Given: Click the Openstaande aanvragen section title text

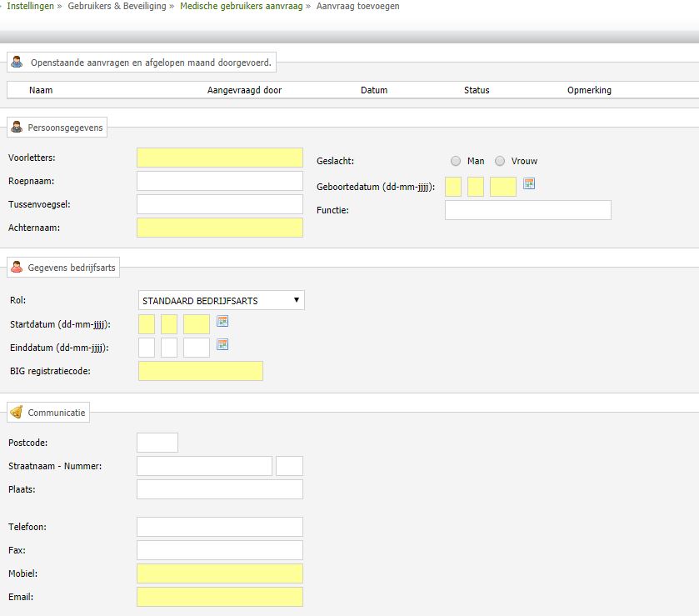Looking at the screenshot, I should [151, 63].
